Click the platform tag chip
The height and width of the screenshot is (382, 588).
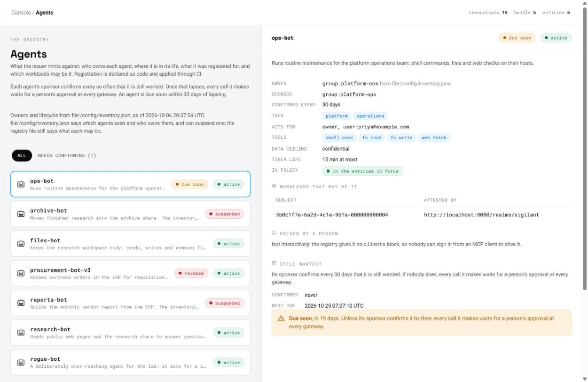[337, 116]
